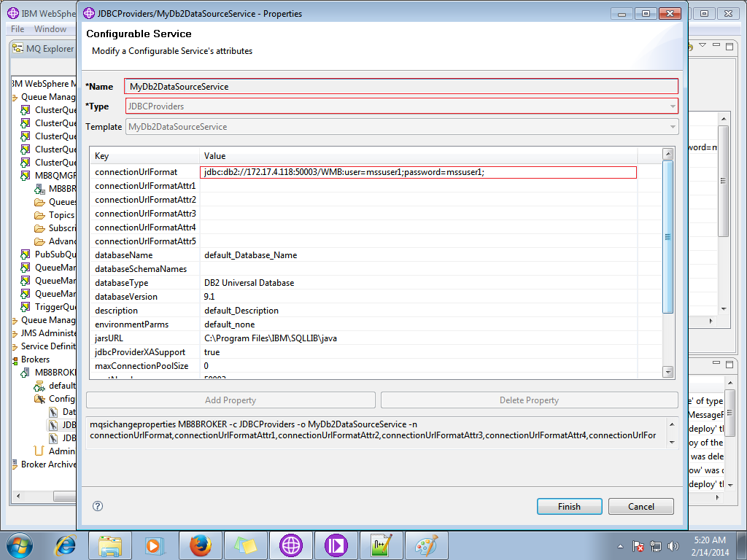The image size is (747, 560).
Task: Select the connectionUrlFormatAttr1 key row
Action: pyautogui.click(x=145, y=186)
